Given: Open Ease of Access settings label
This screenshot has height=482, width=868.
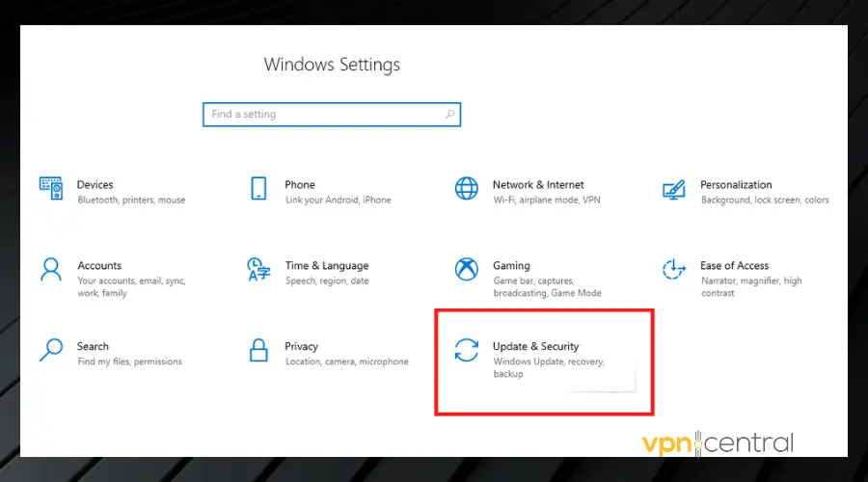Looking at the screenshot, I should [734, 266].
